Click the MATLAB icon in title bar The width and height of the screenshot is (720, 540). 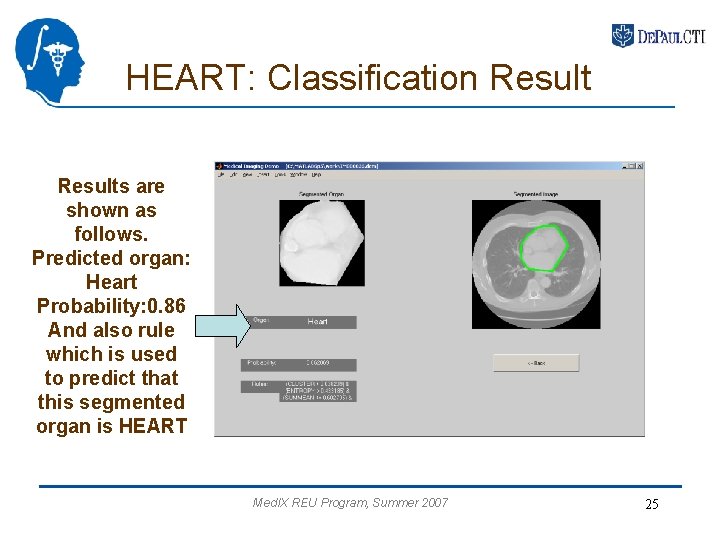click(x=219, y=166)
